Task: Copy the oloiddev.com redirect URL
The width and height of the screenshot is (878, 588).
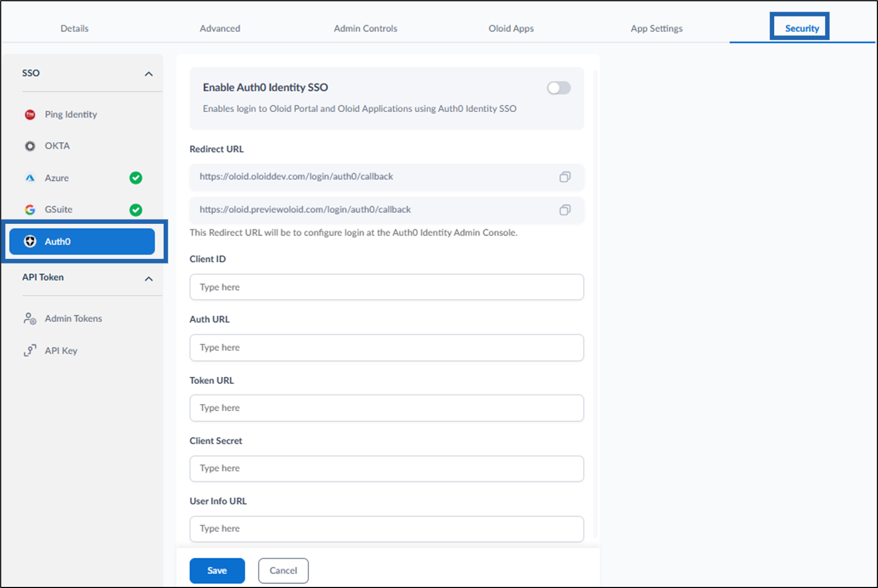Action: coord(565,177)
